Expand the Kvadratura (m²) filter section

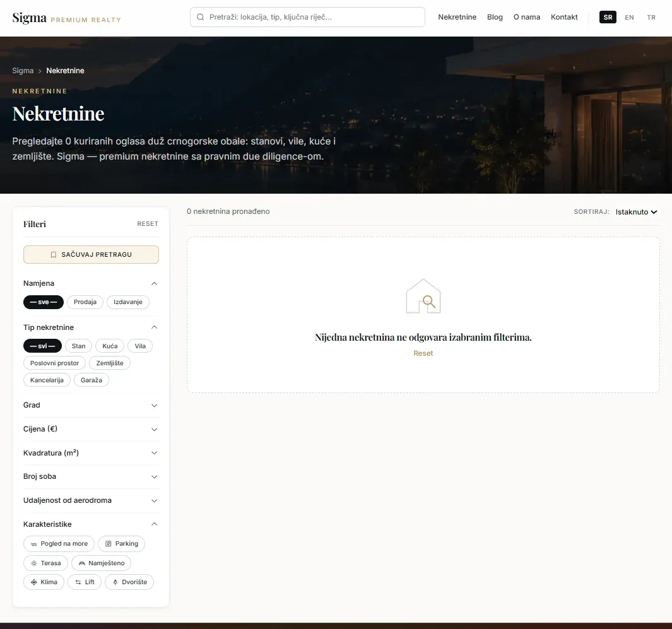[91, 453]
